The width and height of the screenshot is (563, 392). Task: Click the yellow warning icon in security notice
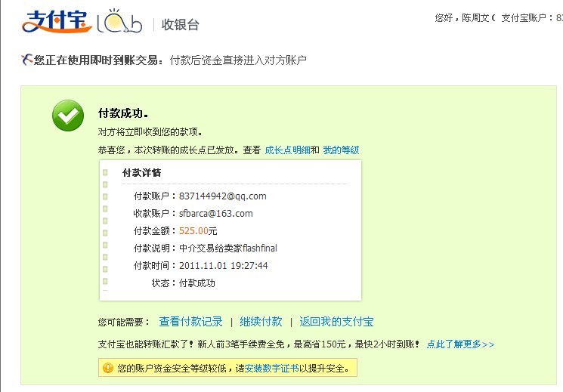(x=108, y=368)
